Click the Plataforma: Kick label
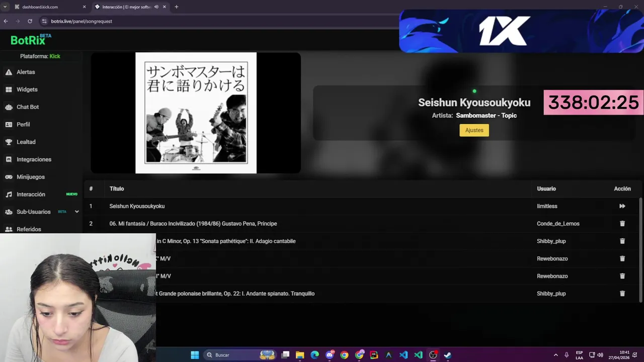 pos(40,56)
